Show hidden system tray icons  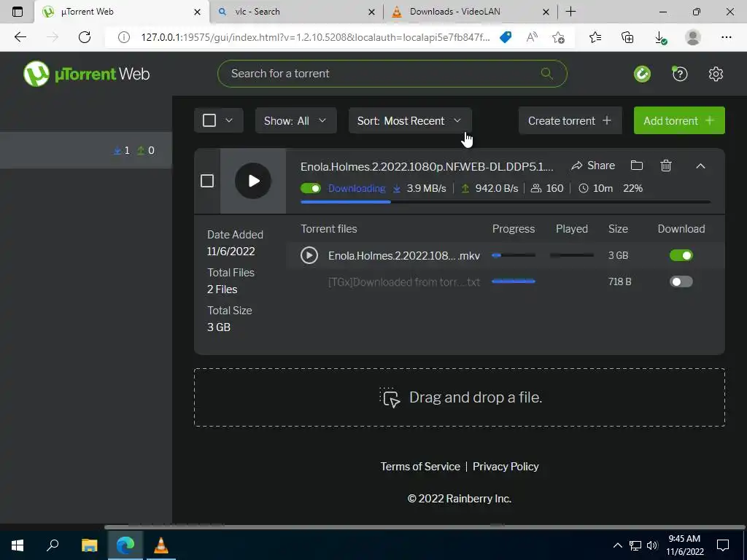(617, 545)
